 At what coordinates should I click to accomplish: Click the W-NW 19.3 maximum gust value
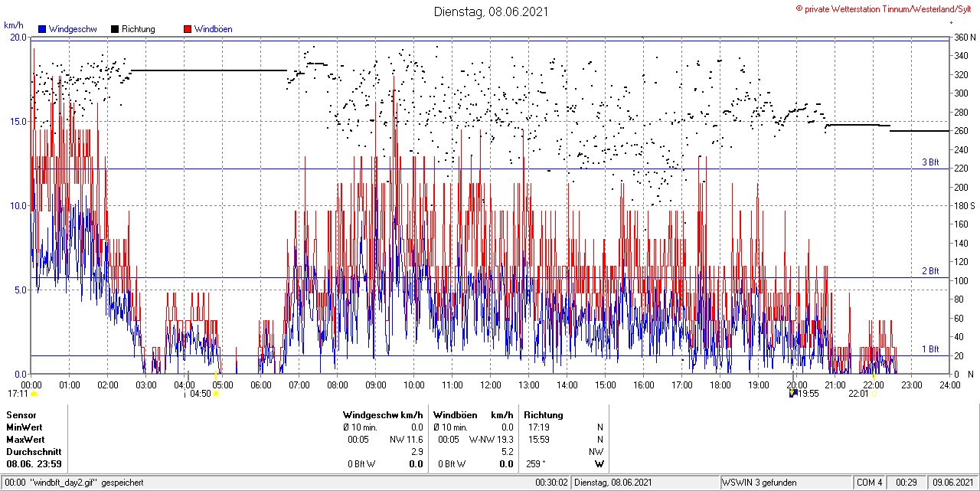tap(491, 440)
